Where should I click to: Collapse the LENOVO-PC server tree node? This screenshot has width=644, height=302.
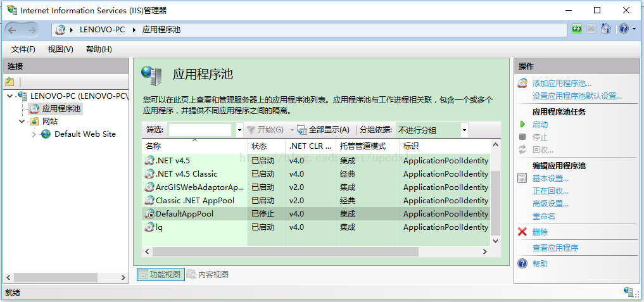pos(10,96)
